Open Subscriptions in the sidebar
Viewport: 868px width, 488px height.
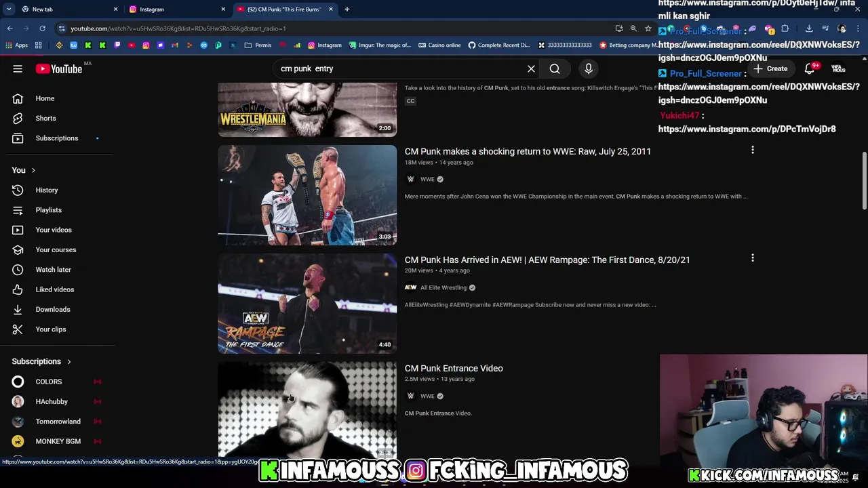pyautogui.click(x=57, y=138)
